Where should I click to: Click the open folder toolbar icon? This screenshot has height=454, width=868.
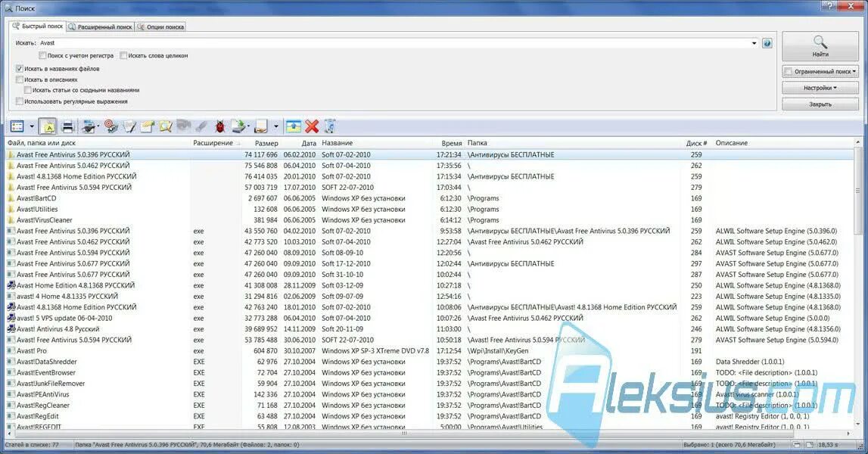tap(148, 127)
